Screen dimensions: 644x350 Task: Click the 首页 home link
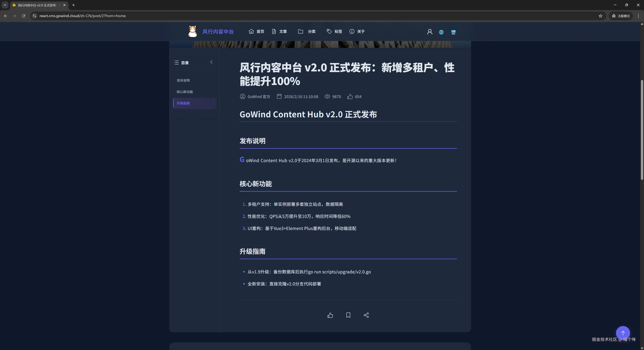pos(256,32)
